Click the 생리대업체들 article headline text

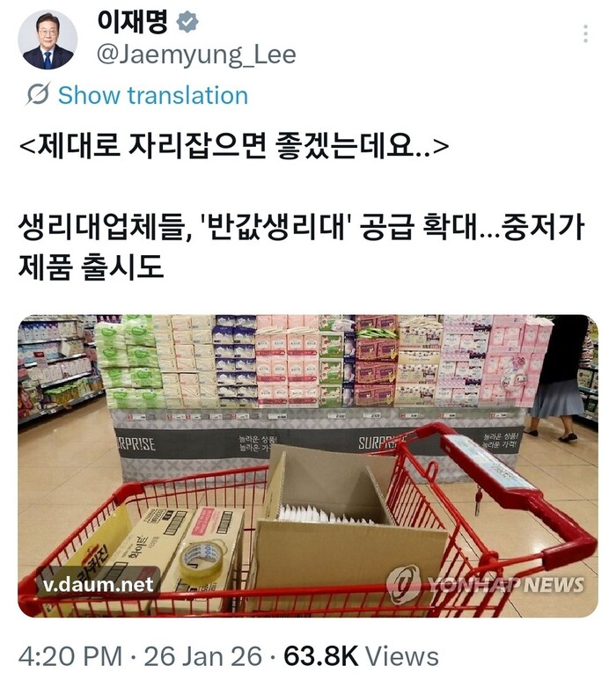point(301,246)
